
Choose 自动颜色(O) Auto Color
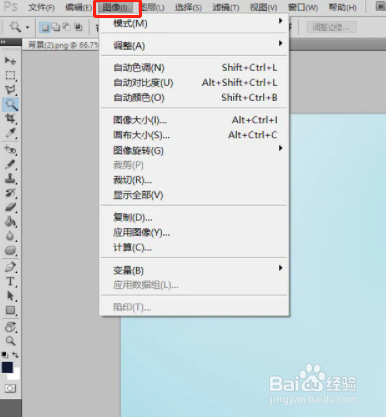pos(194,98)
